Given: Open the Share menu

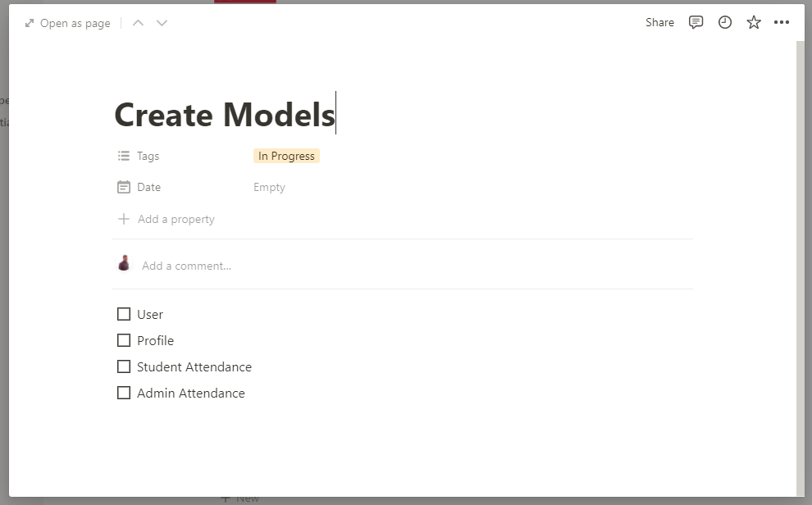Looking at the screenshot, I should [659, 22].
